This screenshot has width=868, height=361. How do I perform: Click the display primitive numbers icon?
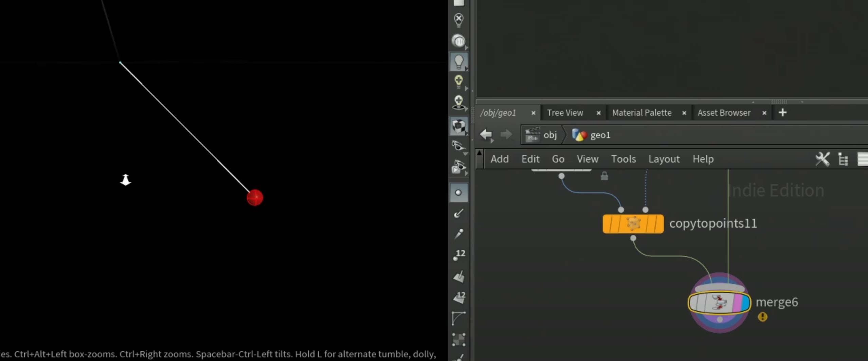(x=459, y=297)
